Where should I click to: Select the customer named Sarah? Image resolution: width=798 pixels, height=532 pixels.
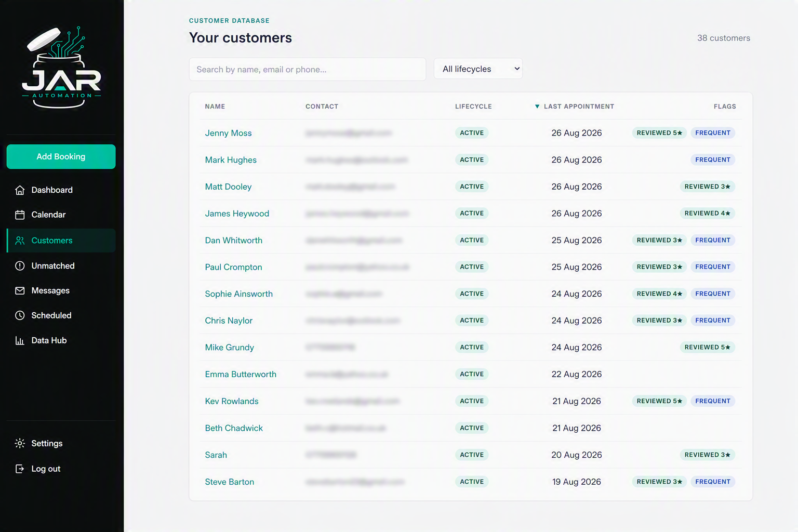[x=216, y=455]
